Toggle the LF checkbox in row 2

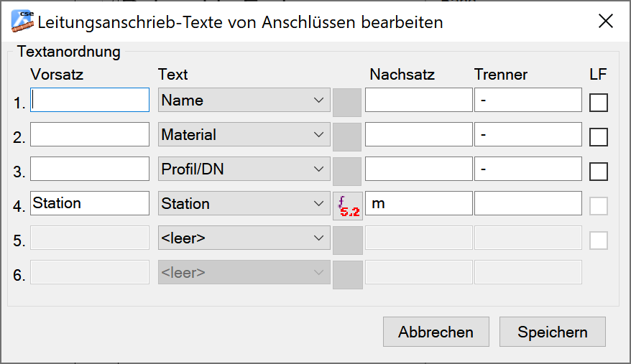point(599,137)
